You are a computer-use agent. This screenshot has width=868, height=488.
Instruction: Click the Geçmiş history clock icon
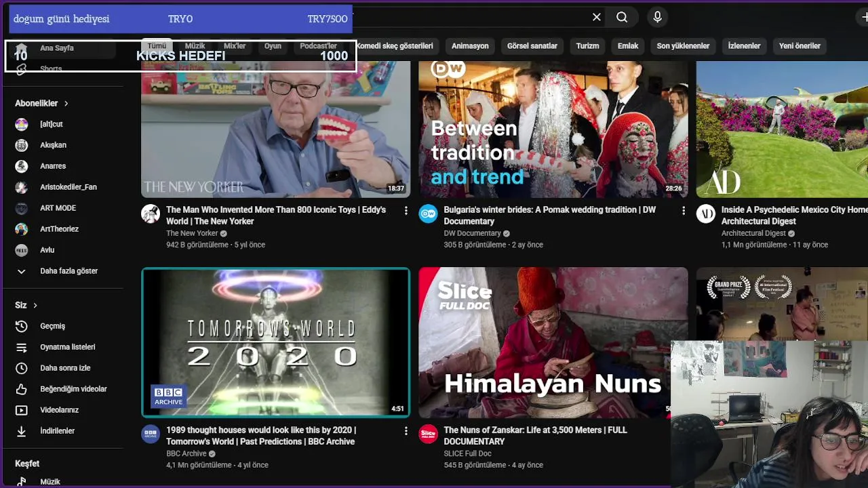point(22,326)
